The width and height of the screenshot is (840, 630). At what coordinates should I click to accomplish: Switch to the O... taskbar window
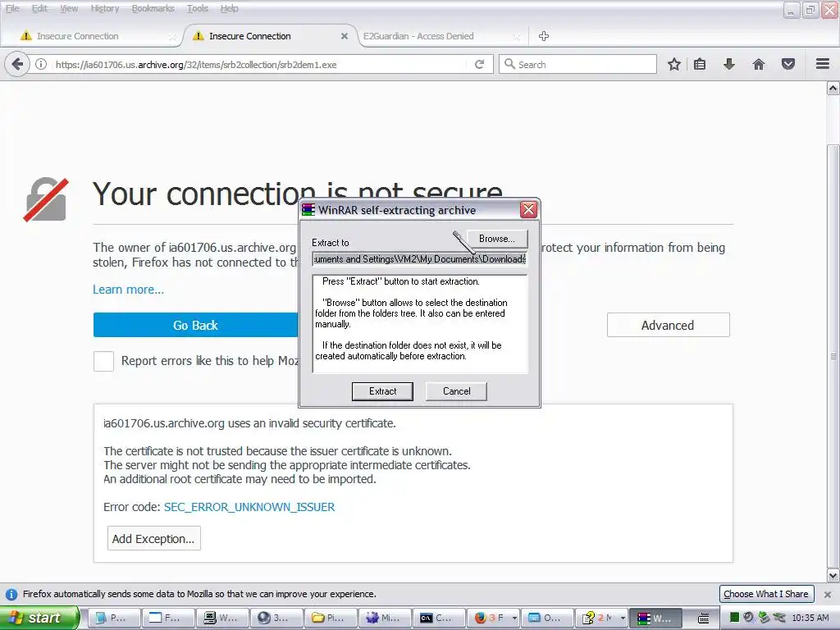[x=547, y=618]
